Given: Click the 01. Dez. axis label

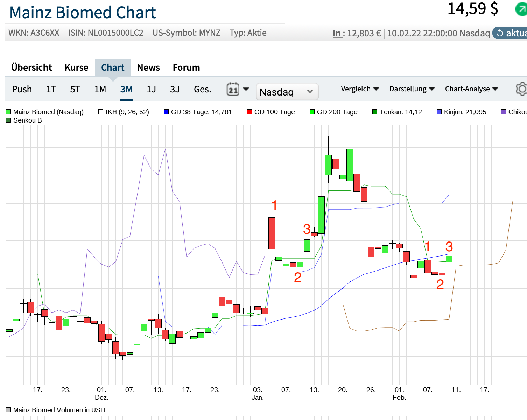Looking at the screenshot, I should (101, 394).
